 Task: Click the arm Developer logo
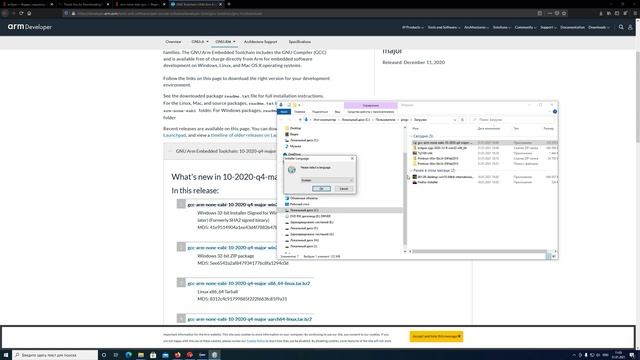click(30, 27)
